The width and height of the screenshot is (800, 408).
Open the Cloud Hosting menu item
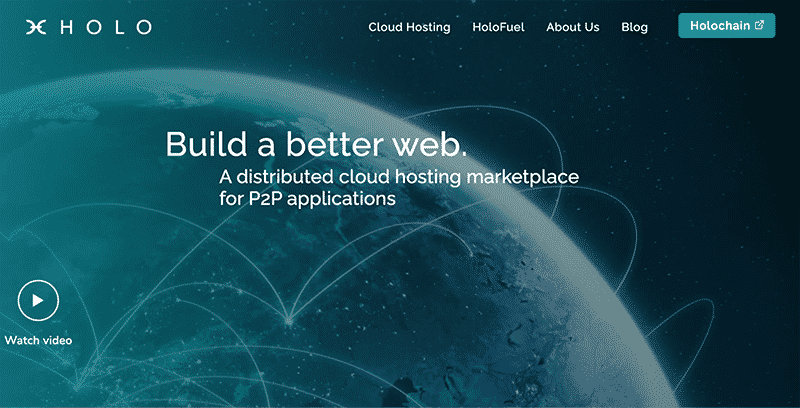click(x=409, y=27)
